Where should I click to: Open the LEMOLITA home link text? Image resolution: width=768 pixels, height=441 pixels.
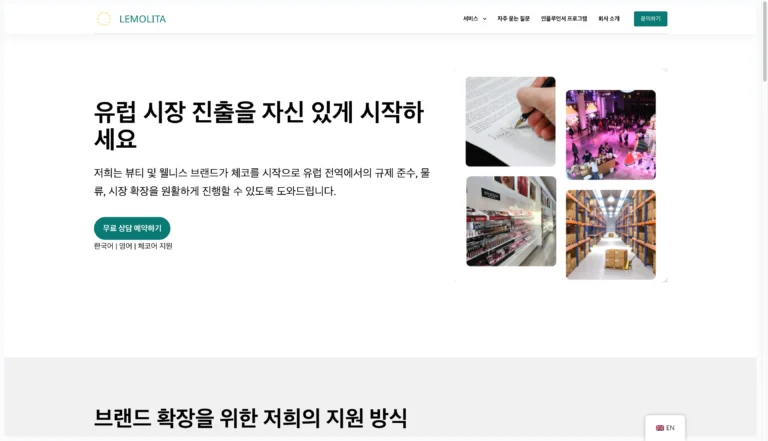point(143,19)
